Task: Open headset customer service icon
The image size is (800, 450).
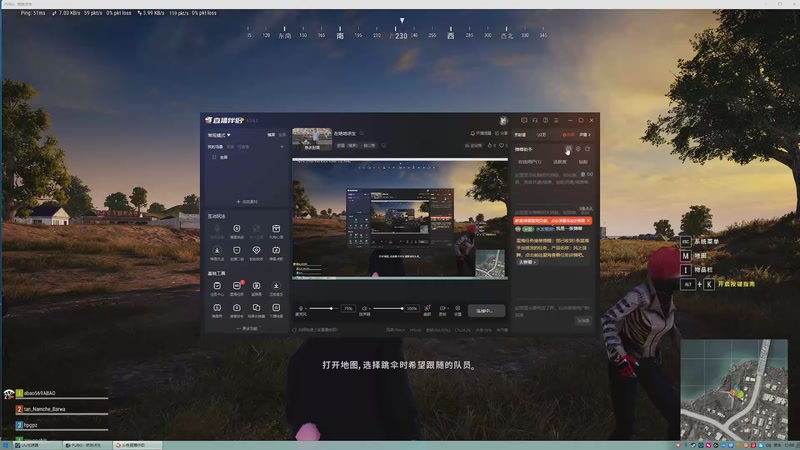Action: tap(535, 120)
